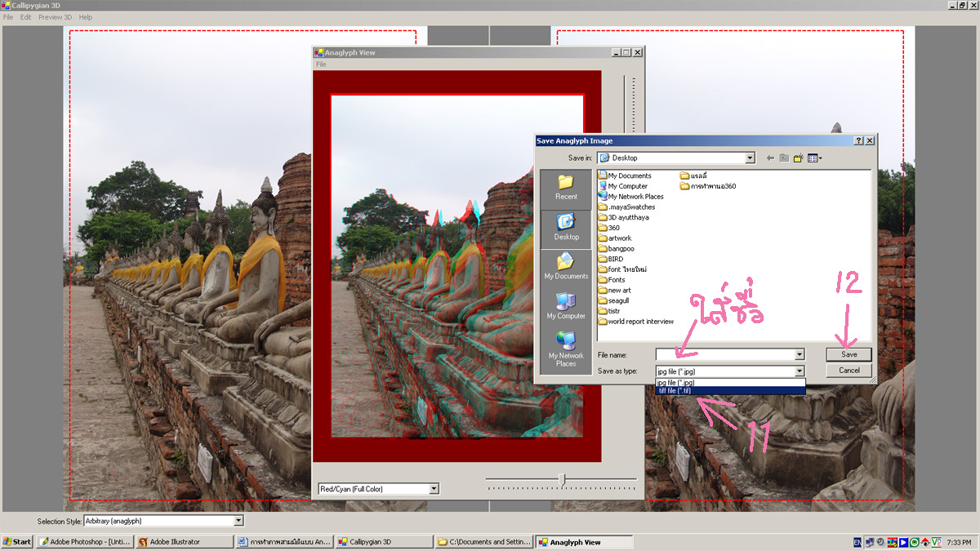980x551 pixels.
Task: Open the View Menu icon
Action: [x=814, y=158]
